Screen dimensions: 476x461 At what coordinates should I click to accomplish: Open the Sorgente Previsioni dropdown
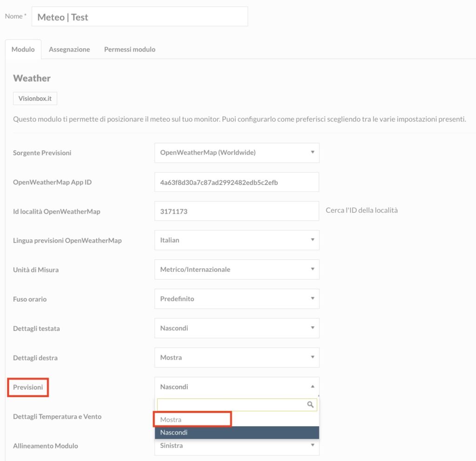[x=237, y=152]
